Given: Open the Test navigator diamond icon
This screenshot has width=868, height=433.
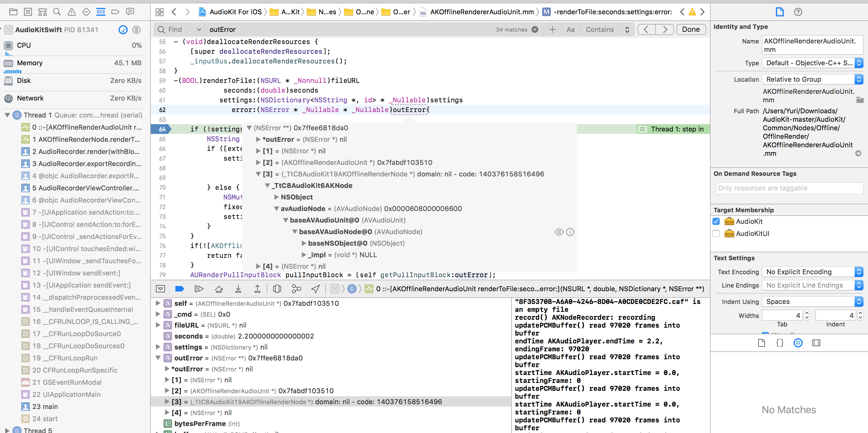Looking at the screenshot, I should [x=86, y=12].
